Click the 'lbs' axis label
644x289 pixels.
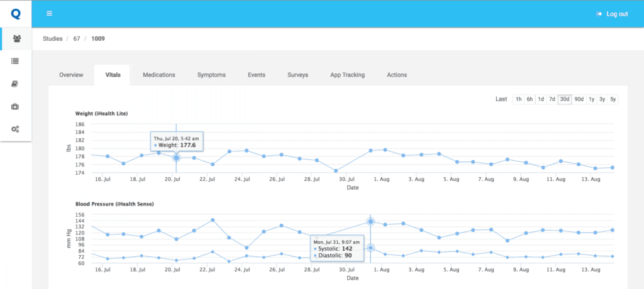pyautogui.click(x=69, y=148)
